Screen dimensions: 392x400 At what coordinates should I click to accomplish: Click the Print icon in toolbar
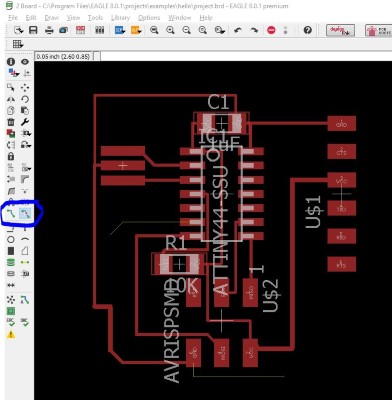[49, 30]
